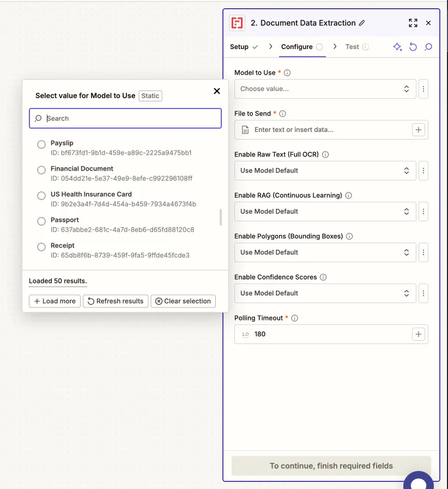Expand the step panel to full screen
This screenshot has width=448, height=489.
[x=413, y=23]
